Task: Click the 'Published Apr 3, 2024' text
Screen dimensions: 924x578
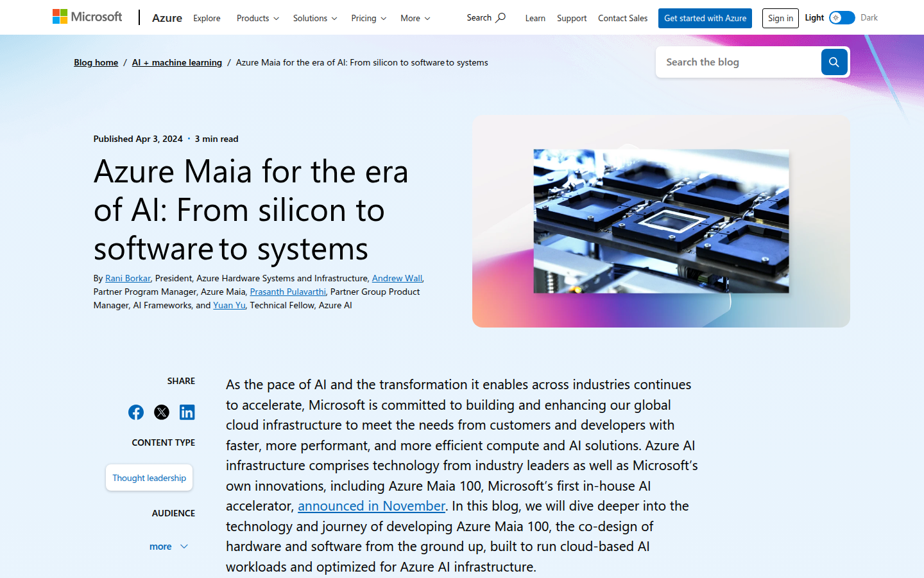Action: (x=138, y=139)
